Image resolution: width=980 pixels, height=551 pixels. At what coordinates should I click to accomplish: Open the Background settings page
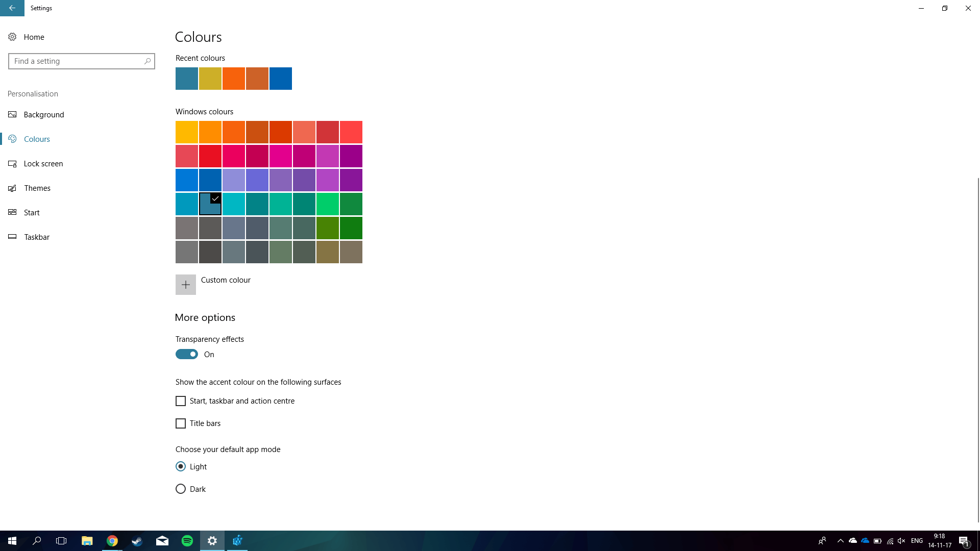pyautogui.click(x=44, y=115)
